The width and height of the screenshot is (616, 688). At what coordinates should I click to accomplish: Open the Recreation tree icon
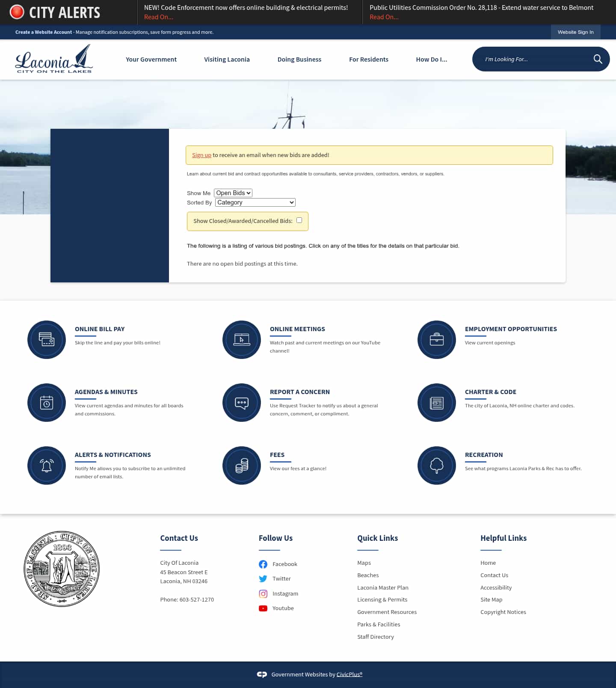(x=437, y=466)
